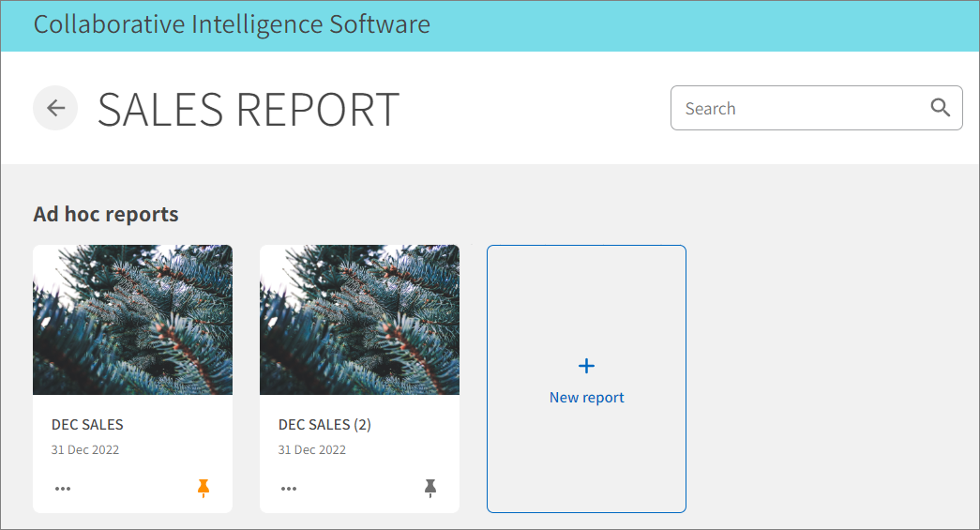980x530 pixels.
Task: Click the Collaborative Intelligence Software header title
Action: tap(232, 24)
